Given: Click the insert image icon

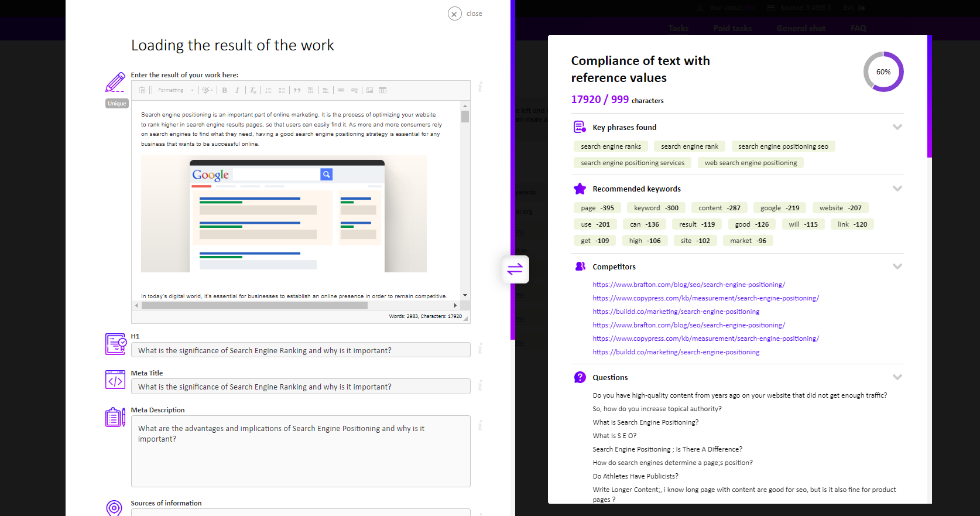Looking at the screenshot, I should pos(369,90).
